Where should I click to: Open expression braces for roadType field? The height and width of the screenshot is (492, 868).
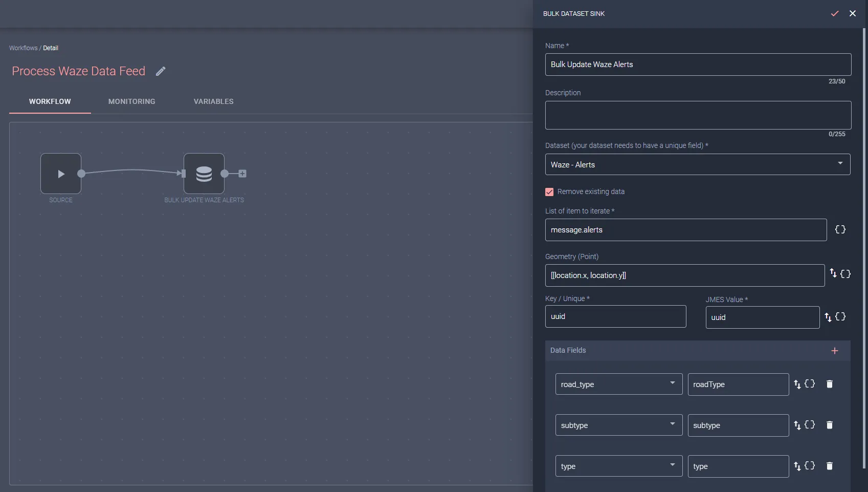810,383
